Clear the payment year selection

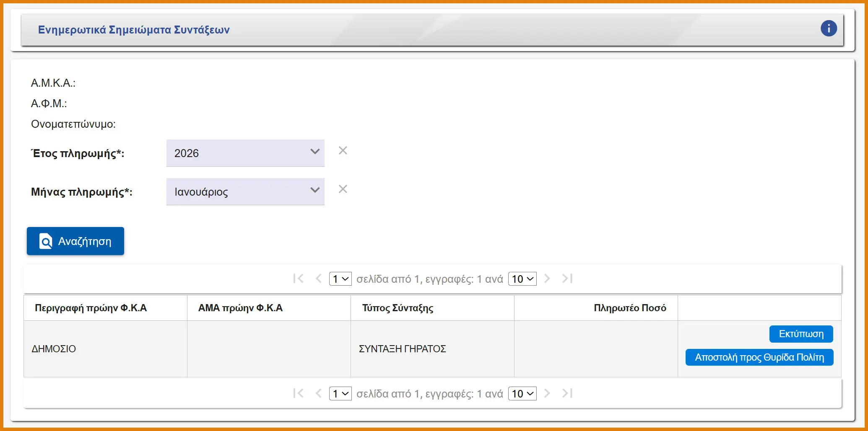coord(343,151)
